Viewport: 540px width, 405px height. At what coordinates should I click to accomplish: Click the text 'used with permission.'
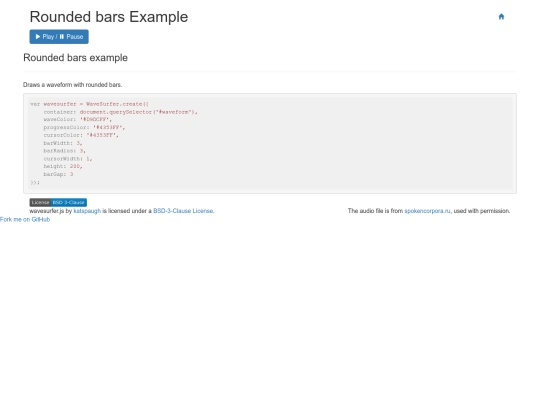(x=482, y=211)
